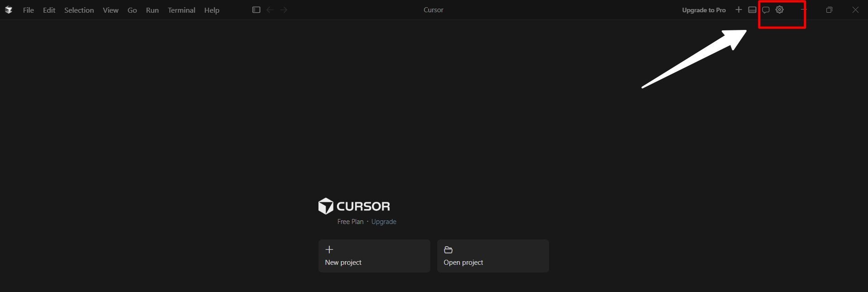Open the Help menu
The height and width of the screenshot is (292, 868).
[212, 10]
